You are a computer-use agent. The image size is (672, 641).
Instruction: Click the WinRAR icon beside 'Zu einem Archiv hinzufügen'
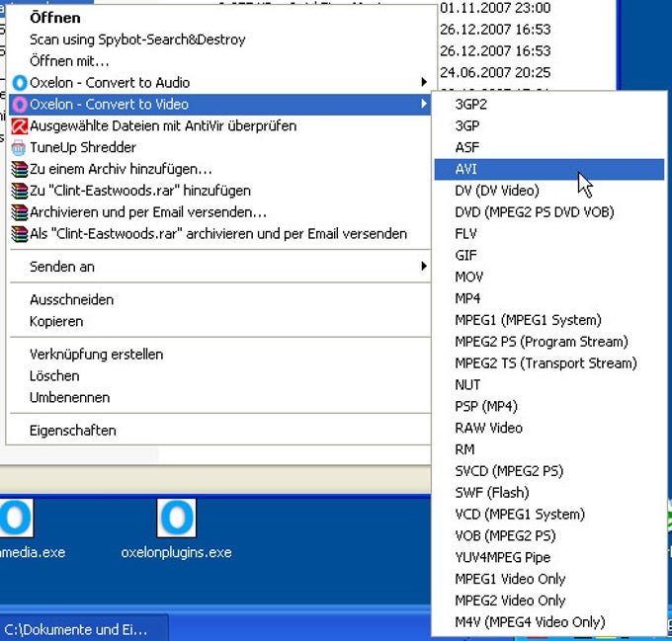[20, 169]
